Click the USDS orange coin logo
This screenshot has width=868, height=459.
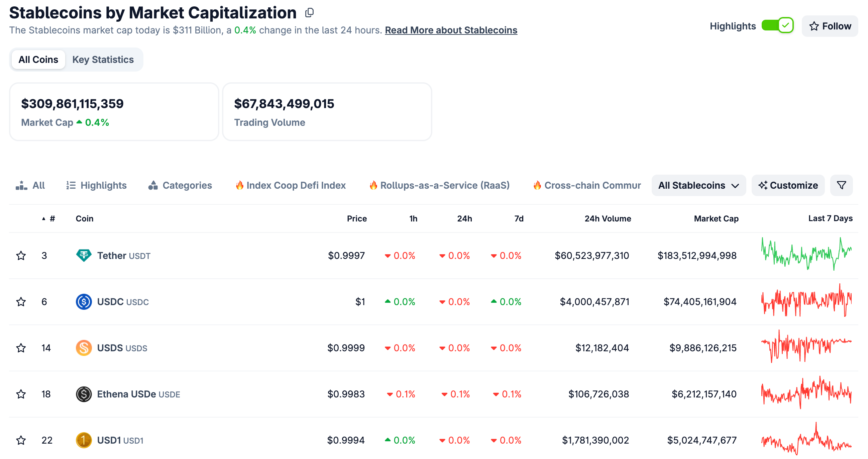pos(84,348)
